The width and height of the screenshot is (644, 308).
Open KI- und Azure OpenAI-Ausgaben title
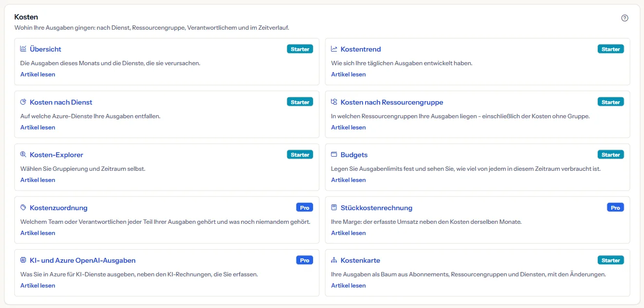[x=83, y=260]
